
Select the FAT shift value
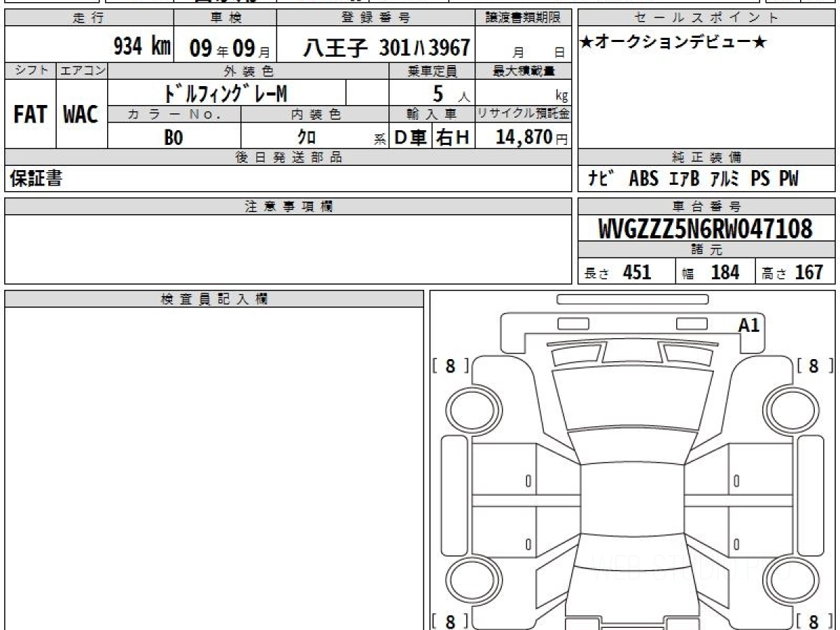[x=30, y=115]
